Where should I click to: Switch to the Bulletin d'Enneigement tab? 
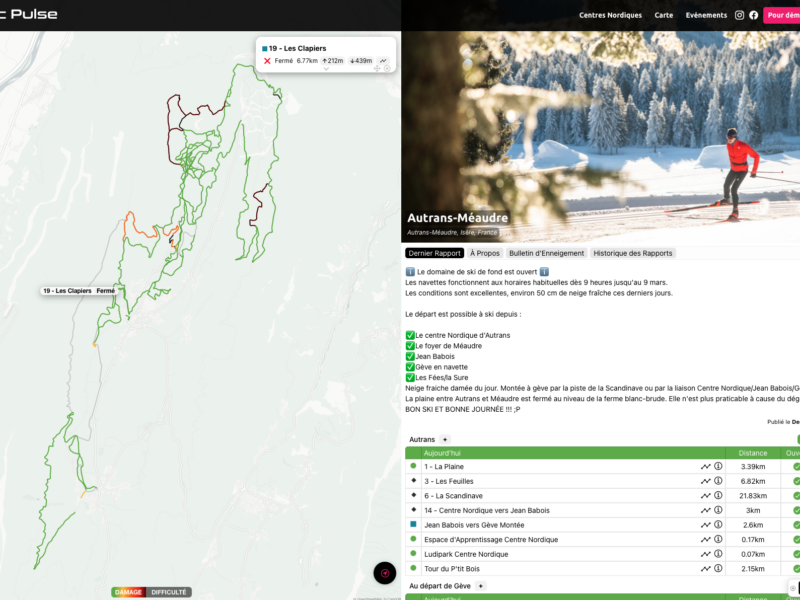click(x=546, y=253)
